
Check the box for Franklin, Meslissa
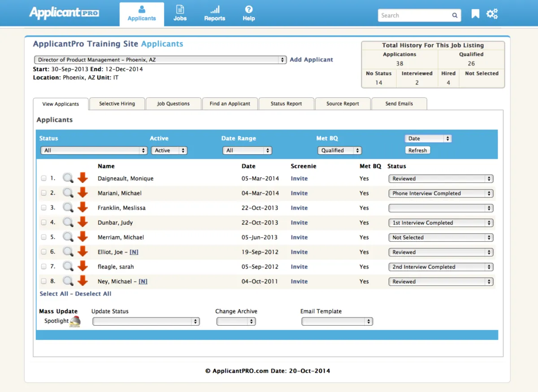point(43,208)
